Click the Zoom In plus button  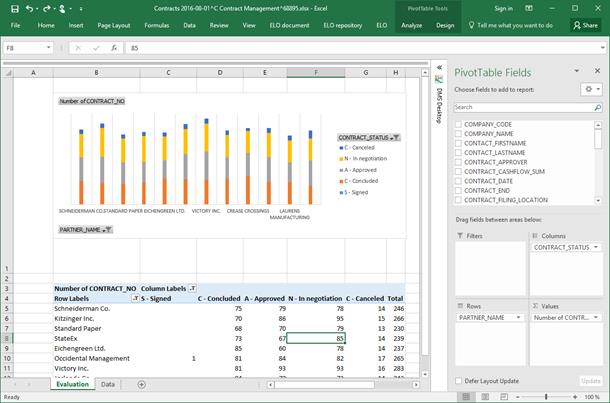(x=575, y=397)
